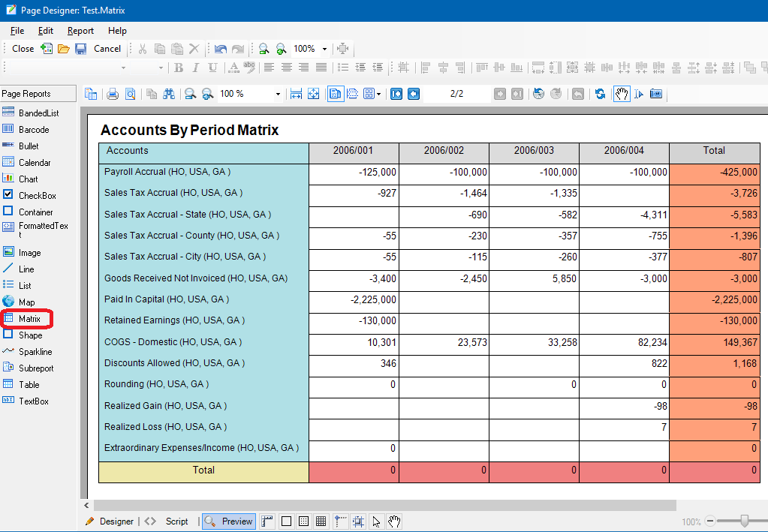The image size is (768, 532).
Task: Click the refresh report icon
Action: pyautogui.click(x=600, y=94)
